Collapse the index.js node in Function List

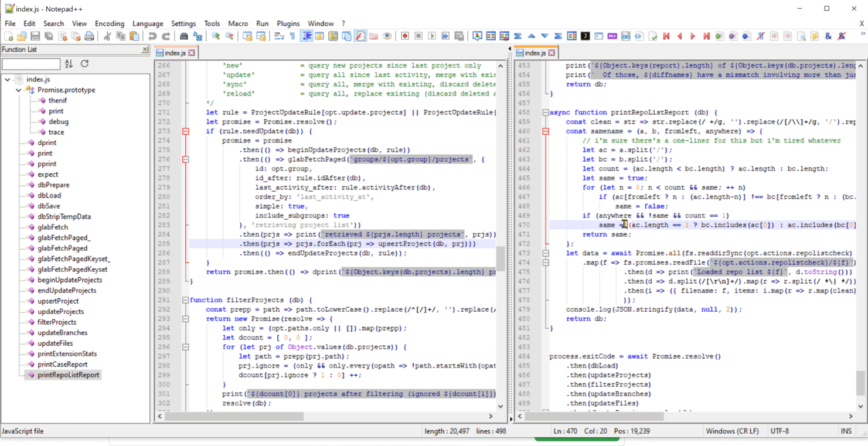pos(7,79)
